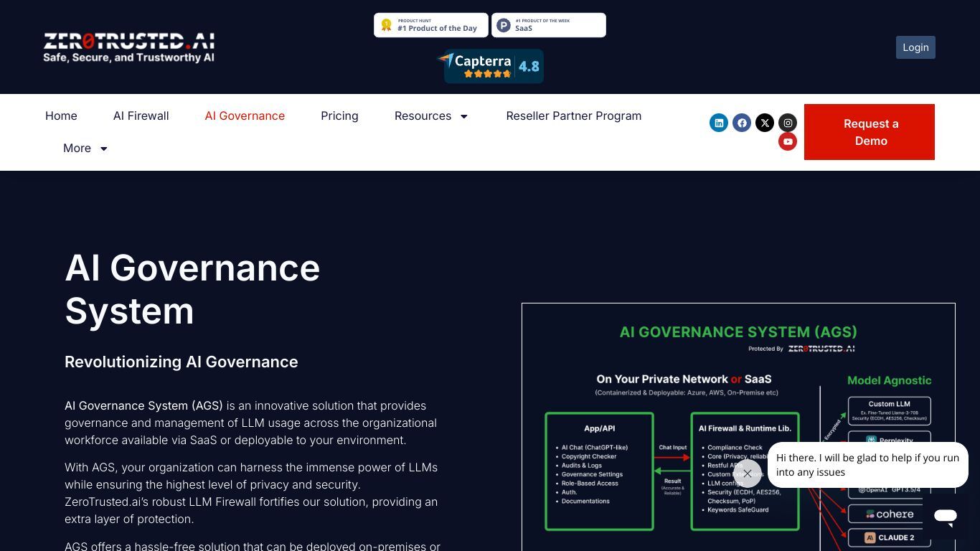Click the App/API box title in diagram
The image size is (980, 551).
[x=599, y=428]
